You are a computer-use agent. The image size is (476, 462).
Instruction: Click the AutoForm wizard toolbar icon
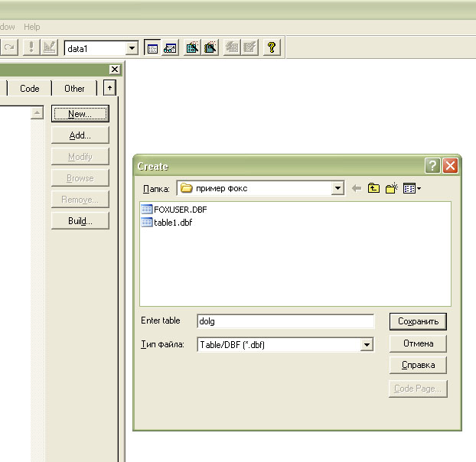click(232, 47)
